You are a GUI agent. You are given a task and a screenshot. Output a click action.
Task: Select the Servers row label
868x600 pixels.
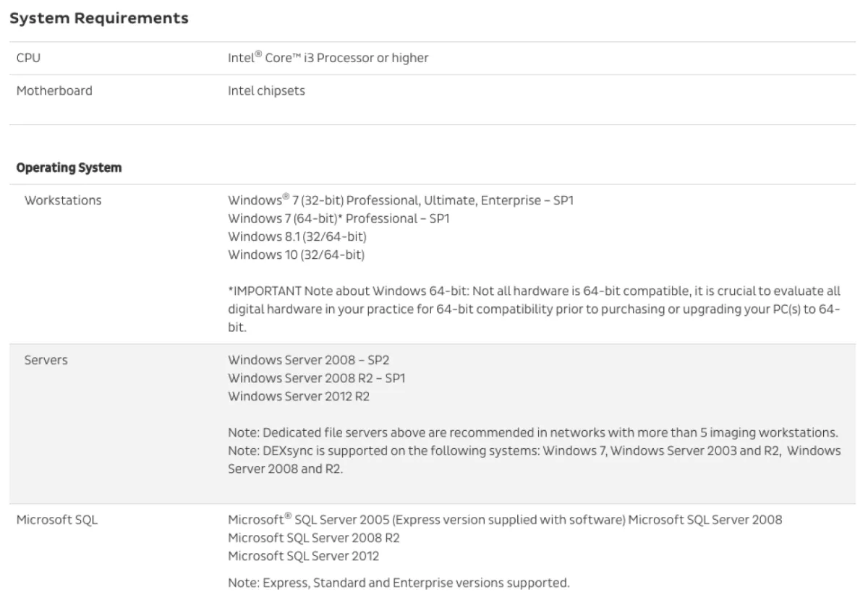tap(46, 359)
